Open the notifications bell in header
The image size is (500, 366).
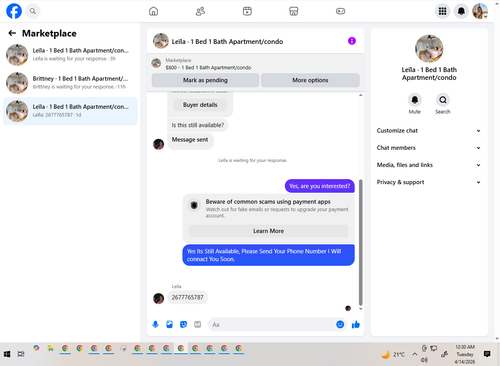(x=461, y=11)
